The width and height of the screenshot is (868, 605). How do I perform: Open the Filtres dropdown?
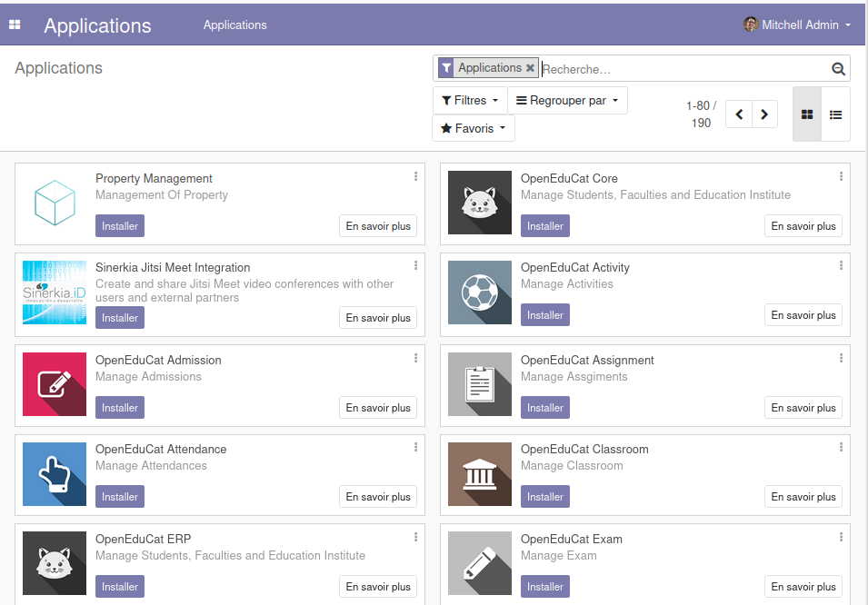pyautogui.click(x=469, y=100)
